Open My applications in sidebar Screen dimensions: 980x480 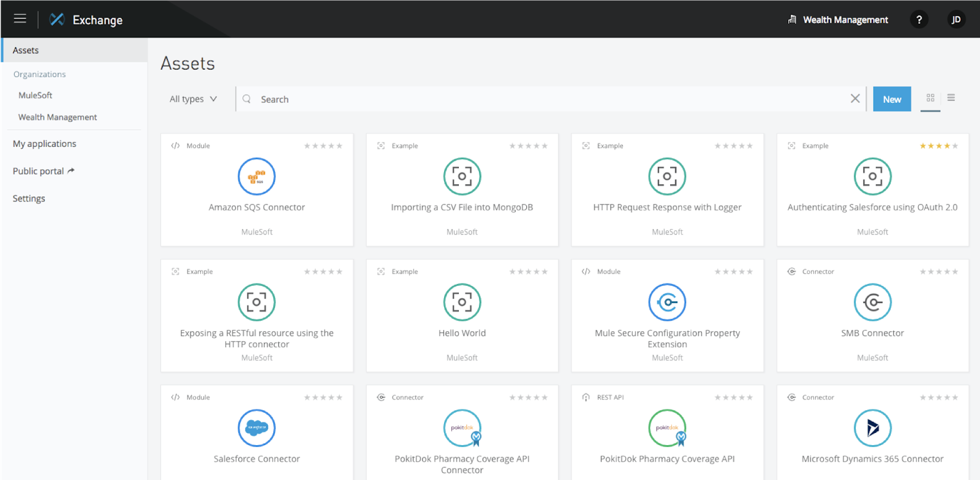pyautogui.click(x=45, y=144)
